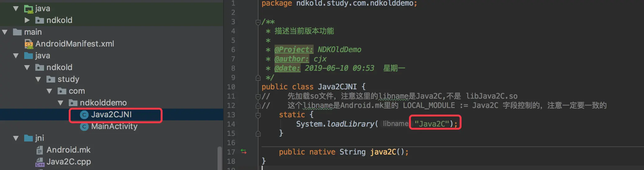Expand the collapsed ndkold package arrow
The image size is (644, 170).
[x=27, y=20]
